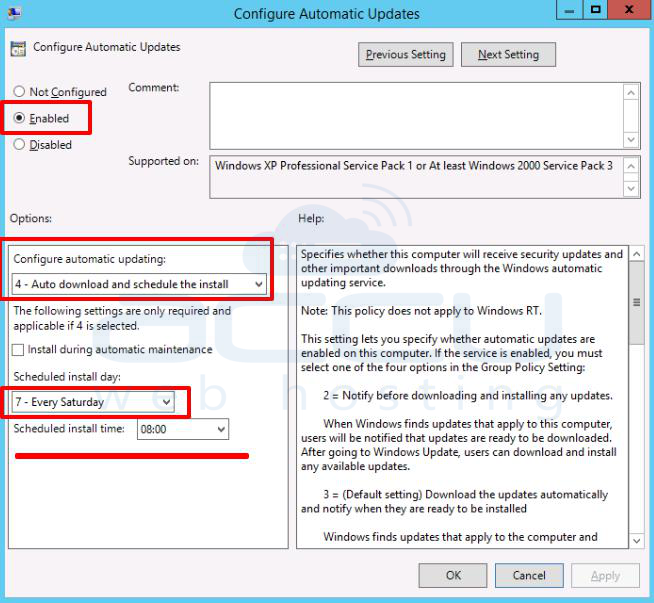Maximize the Configure Automatic Updates window

[595, 10]
